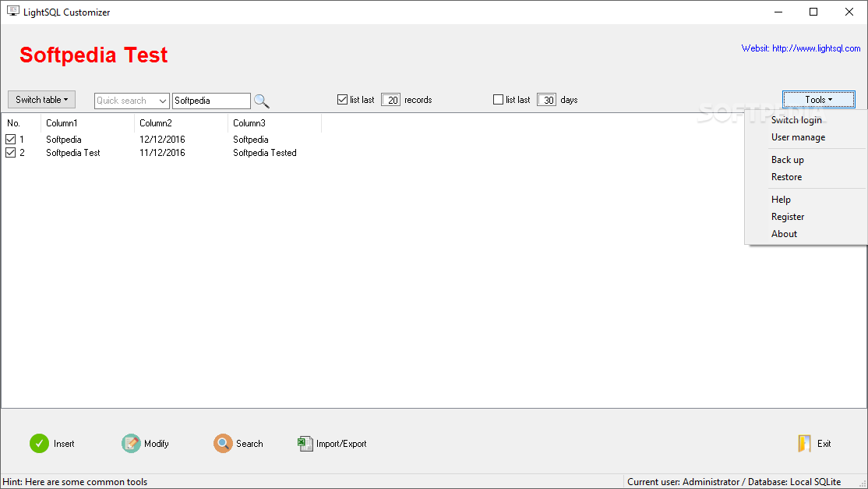This screenshot has height=489, width=868.
Task: Click the Softpedia Test cell in Column1
Action: [x=73, y=152]
